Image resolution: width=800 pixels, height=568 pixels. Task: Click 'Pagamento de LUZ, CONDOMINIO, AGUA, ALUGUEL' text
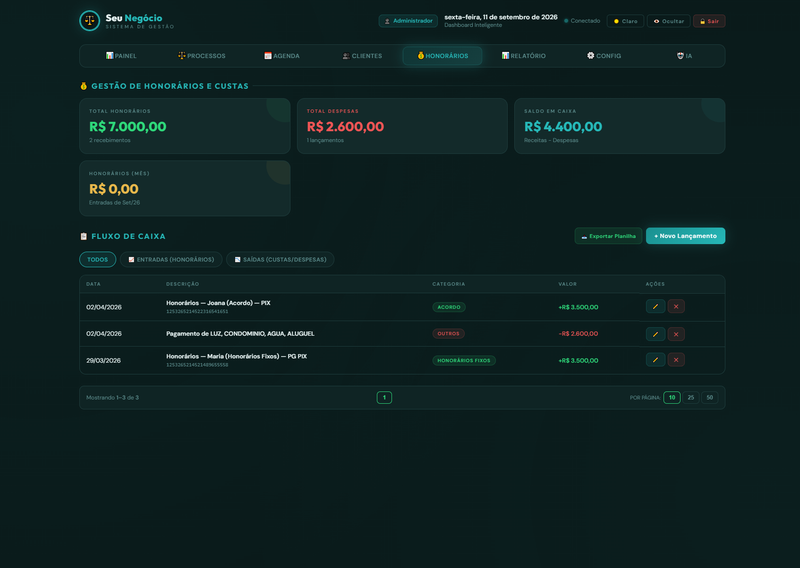(x=240, y=334)
